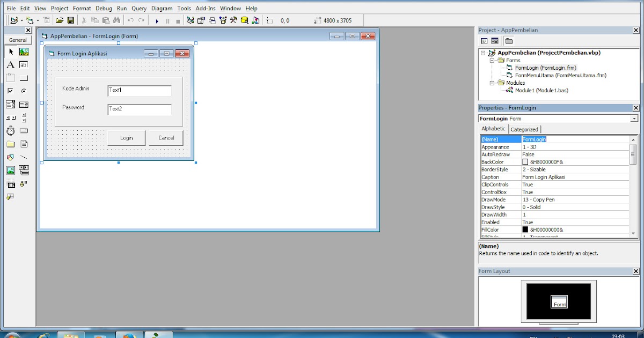This screenshot has height=338, width=644.
Task: Click the Cancel button on the form
Action: point(166,138)
